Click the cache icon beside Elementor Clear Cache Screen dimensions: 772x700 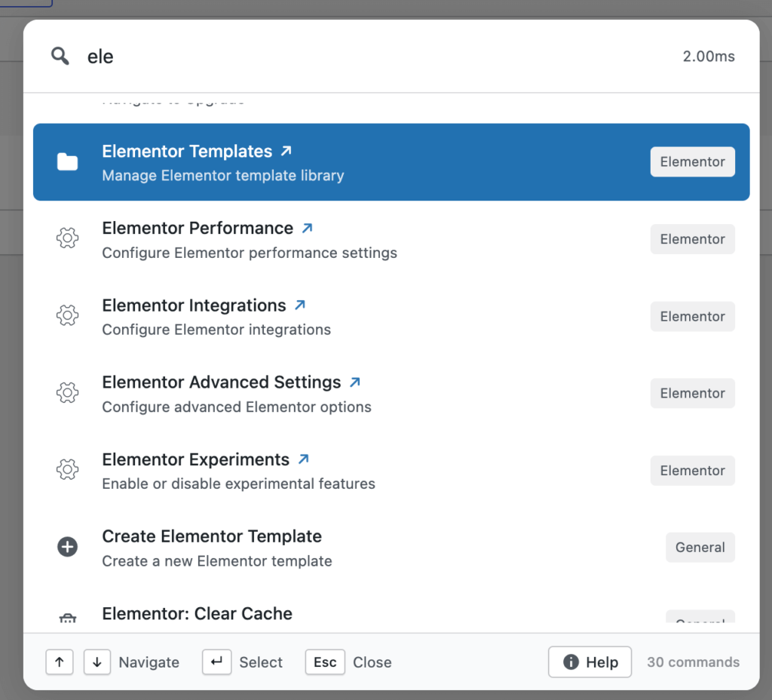[67, 619]
